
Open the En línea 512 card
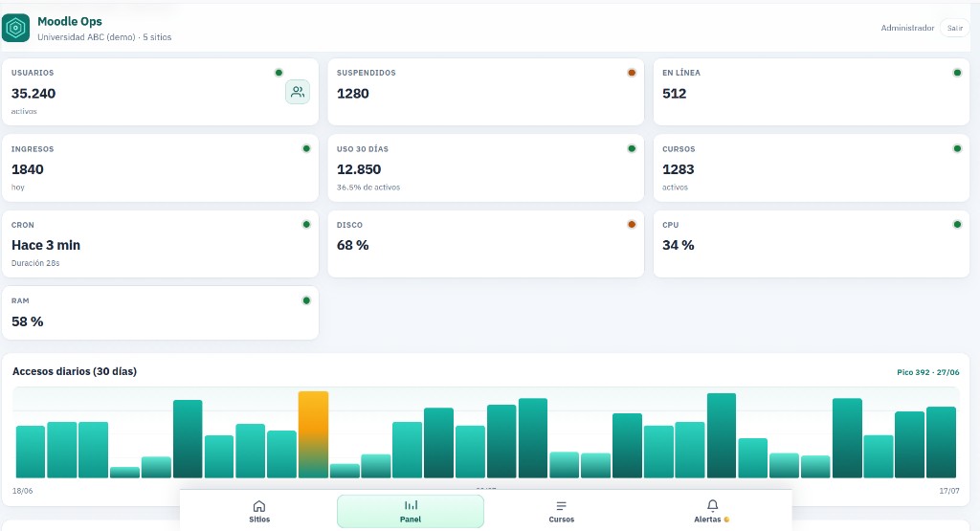(812, 92)
